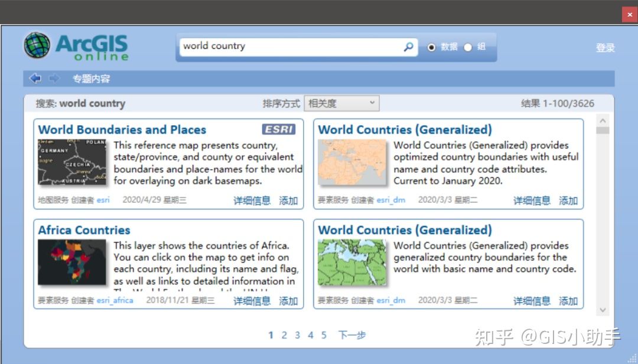Click the 专题内容 breadcrumb

point(91,78)
